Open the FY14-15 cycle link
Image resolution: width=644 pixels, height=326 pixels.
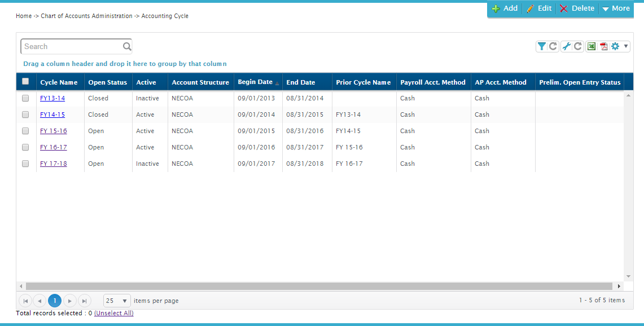click(x=52, y=114)
